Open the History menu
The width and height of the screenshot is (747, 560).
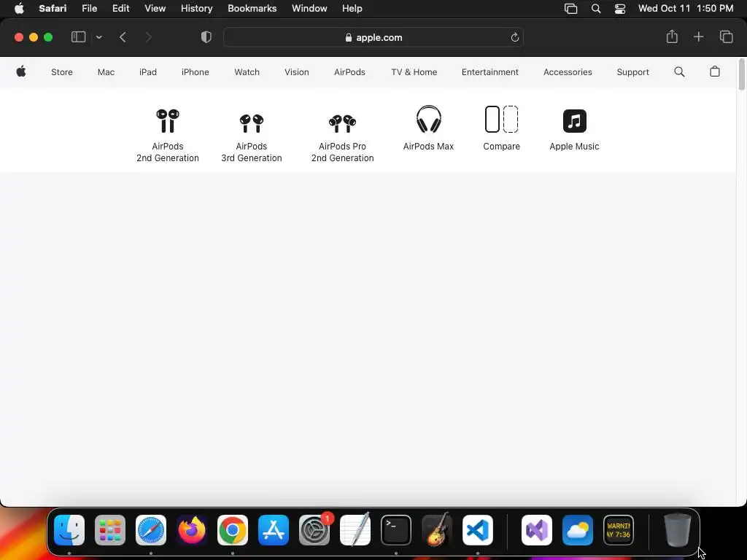click(196, 8)
